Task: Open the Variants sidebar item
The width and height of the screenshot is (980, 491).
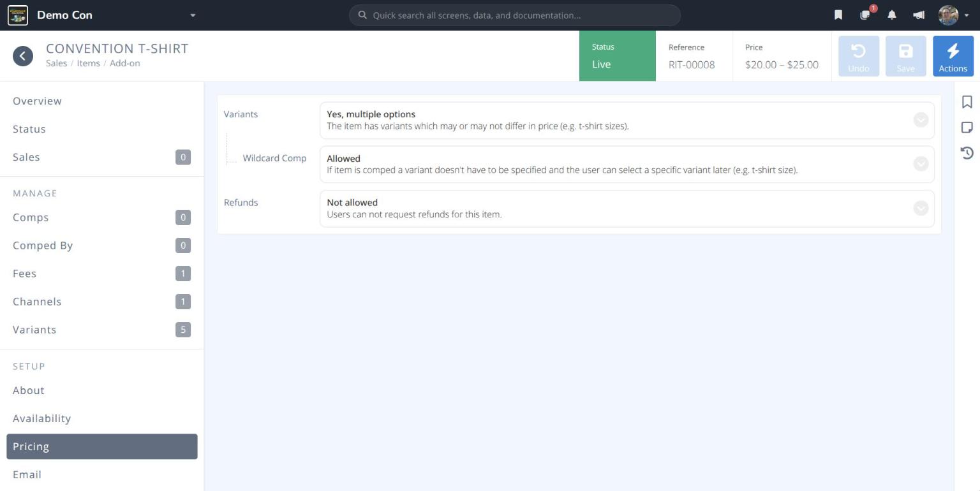Action: [102, 330]
